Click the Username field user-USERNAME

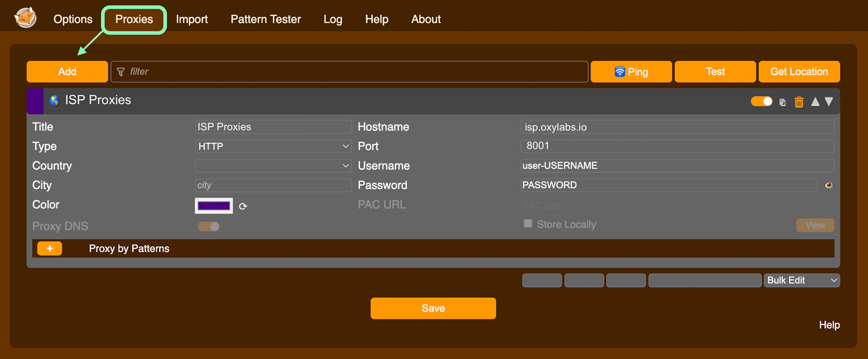(677, 166)
